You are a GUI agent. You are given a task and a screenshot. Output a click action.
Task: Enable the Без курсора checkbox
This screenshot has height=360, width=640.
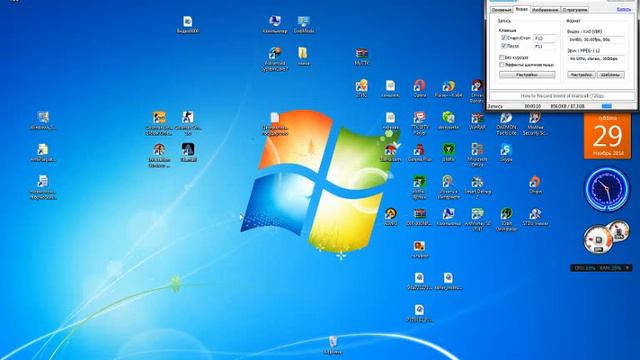(502, 57)
